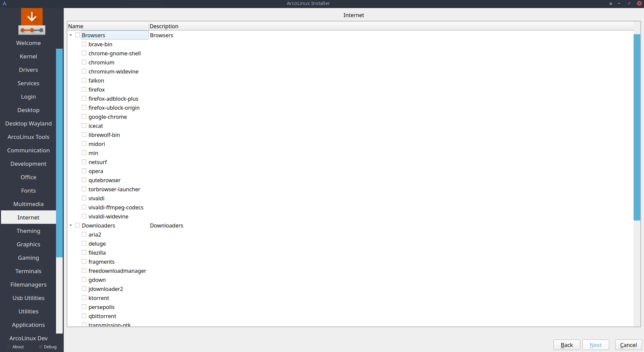Open the Filemanagers section
This screenshot has height=352, width=644.
[29, 285]
